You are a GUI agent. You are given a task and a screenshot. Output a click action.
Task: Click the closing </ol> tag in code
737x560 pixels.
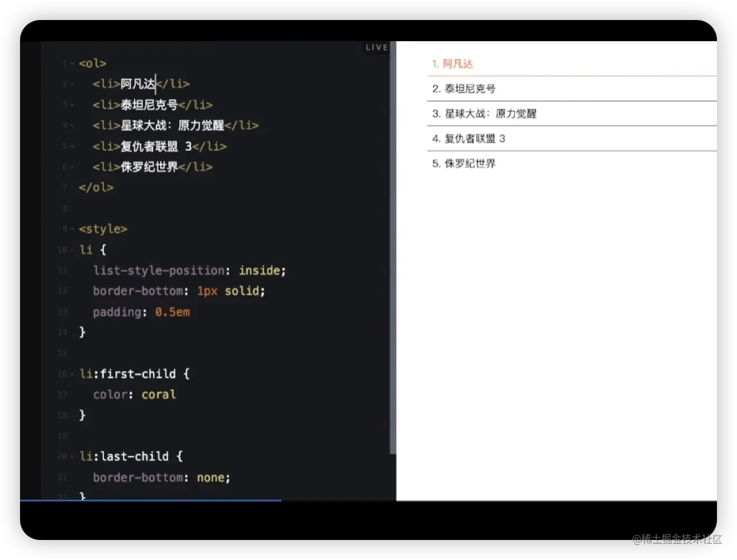(x=96, y=188)
